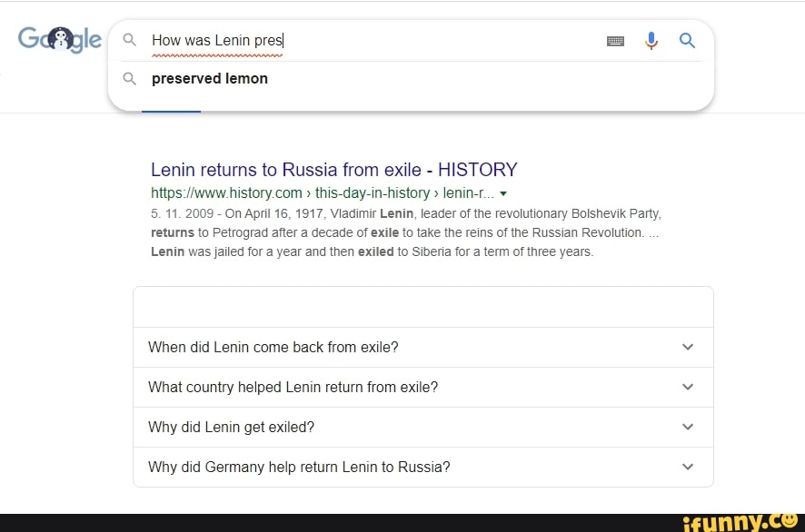Expand 'What country helped Lenin return from exile?'
This screenshot has height=532, width=805.
tap(293, 387)
